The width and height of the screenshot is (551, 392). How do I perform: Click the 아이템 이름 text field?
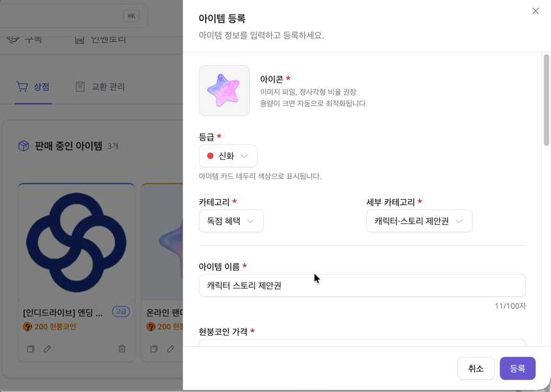click(x=362, y=285)
